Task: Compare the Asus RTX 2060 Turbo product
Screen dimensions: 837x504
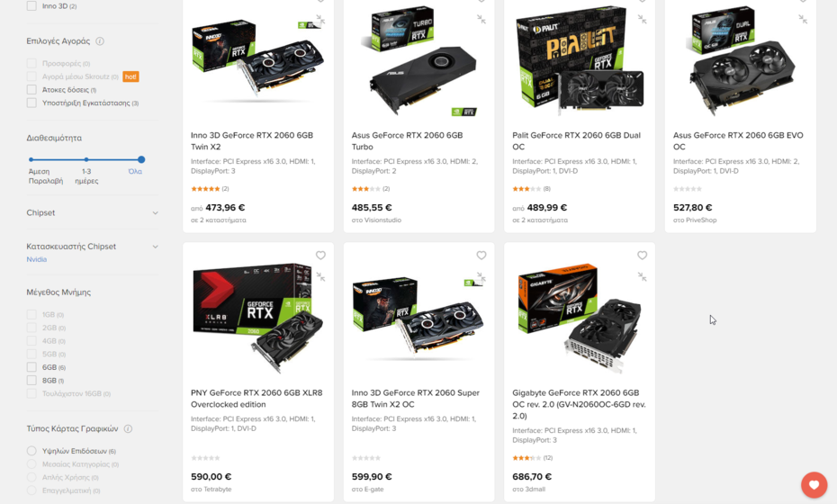Action: (481, 19)
